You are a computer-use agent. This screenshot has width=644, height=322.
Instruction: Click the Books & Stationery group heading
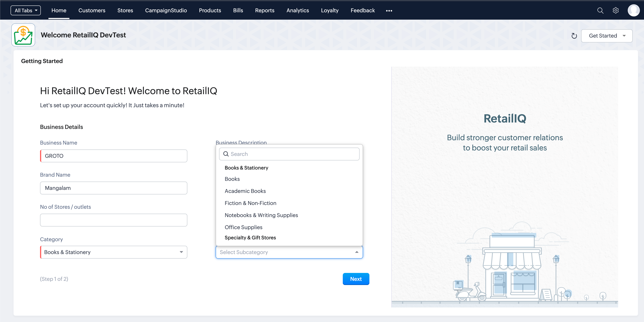tap(246, 168)
